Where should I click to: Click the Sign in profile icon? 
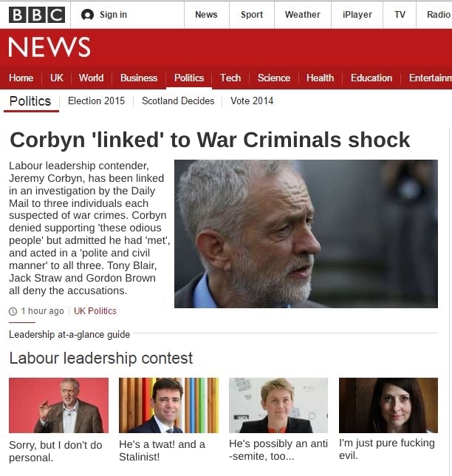pyautogui.click(x=87, y=15)
